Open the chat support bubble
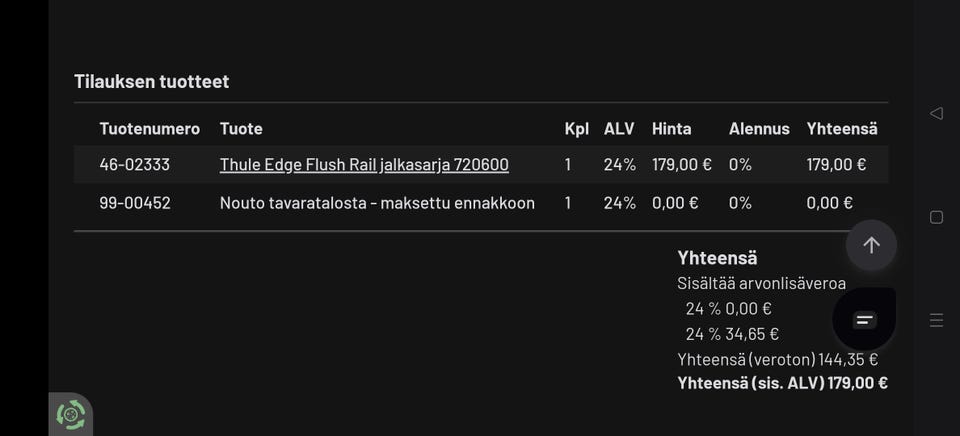Screen dimensions: 960x436 click(x=865, y=320)
